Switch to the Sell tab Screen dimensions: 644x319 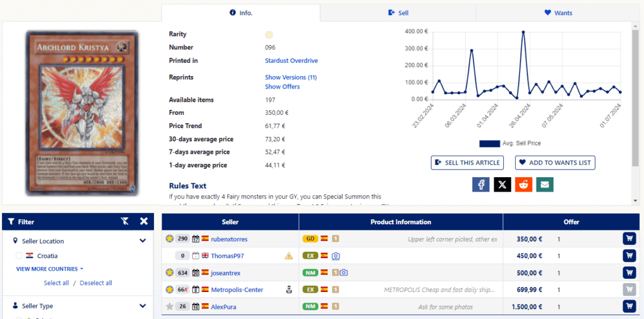[398, 13]
